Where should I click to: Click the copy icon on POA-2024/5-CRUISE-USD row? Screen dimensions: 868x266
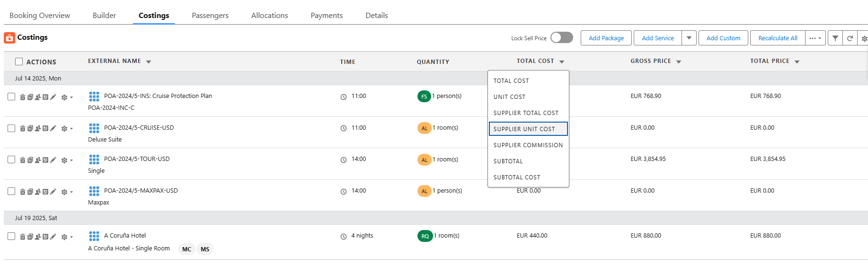pyautogui.click(x=30, y=128)
